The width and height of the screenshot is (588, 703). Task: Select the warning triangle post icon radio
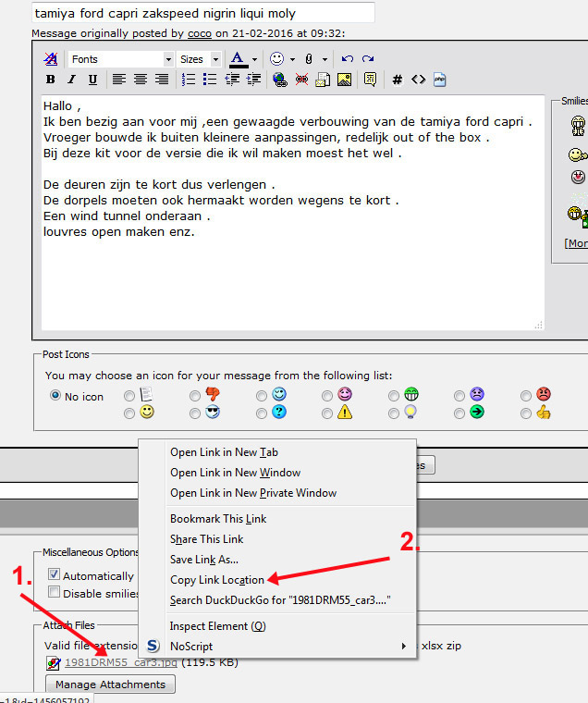pos(327,413)
